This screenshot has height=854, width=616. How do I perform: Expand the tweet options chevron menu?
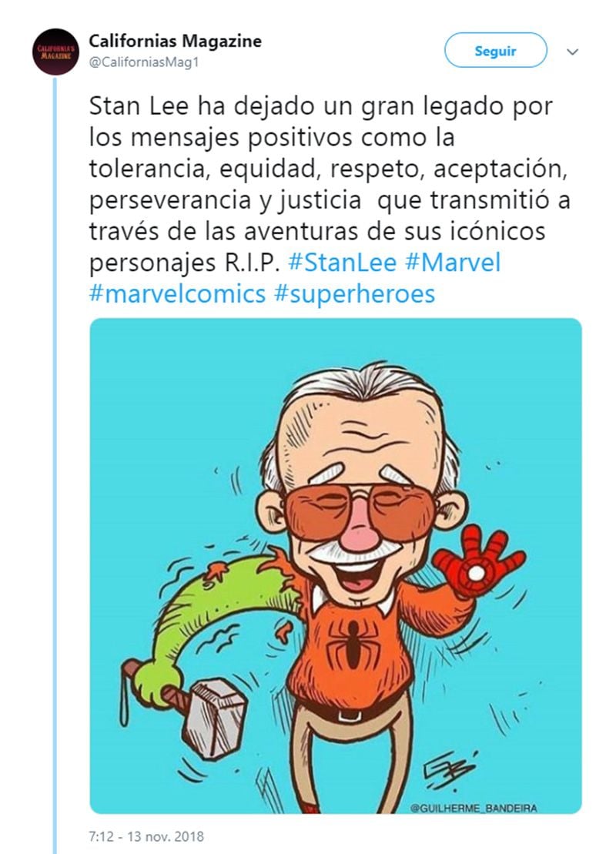coord(572,52)
